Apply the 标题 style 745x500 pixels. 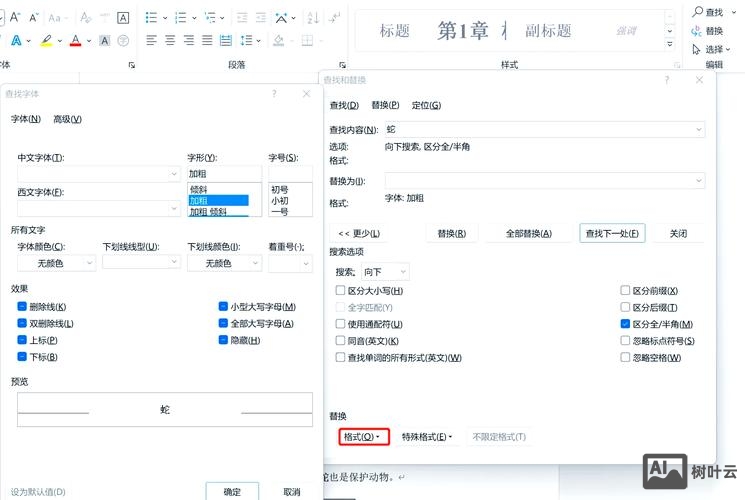(395, 31)
